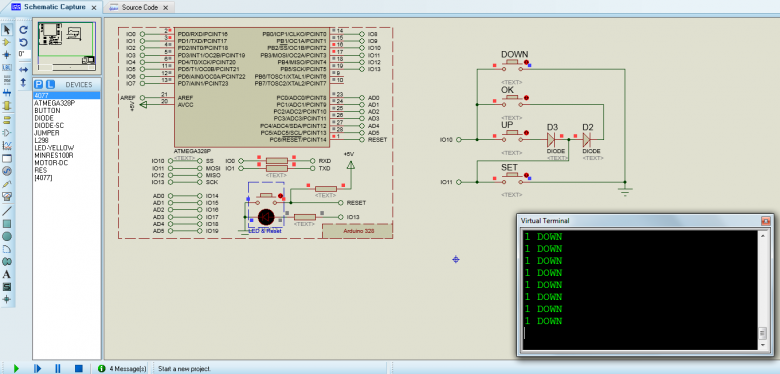The width and height of the screenshot is (780, 374).
Task: Rotate the part clockwise
Action: click(x=23, y=29)
